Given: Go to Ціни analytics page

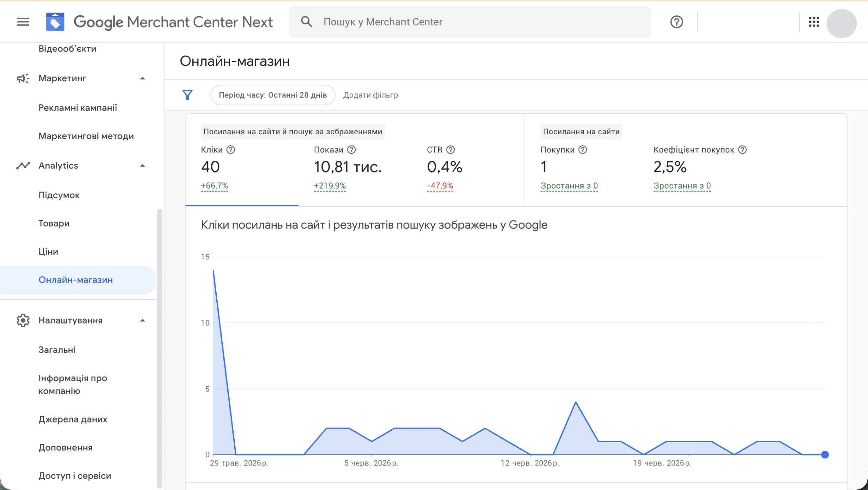Looking at the screenshot, I should (x=48, y=252).
